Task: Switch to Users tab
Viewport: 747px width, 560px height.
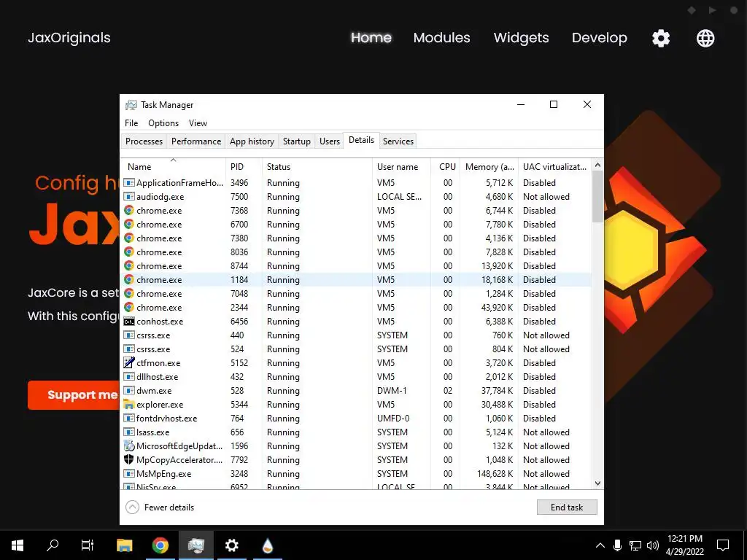Action: click(330, 141)
